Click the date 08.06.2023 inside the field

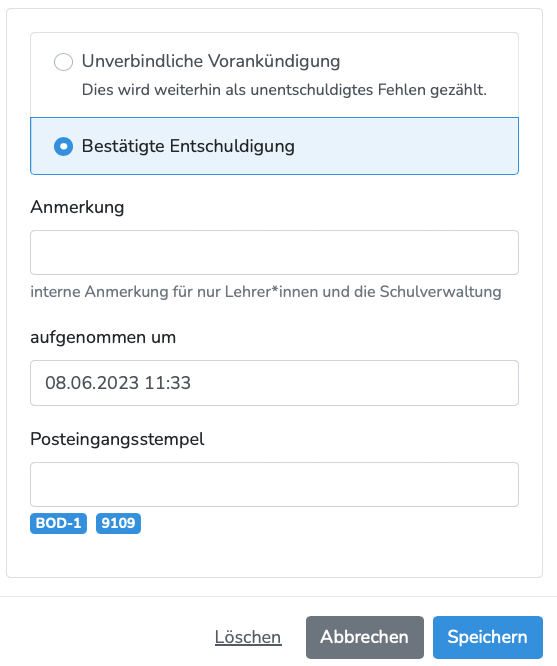92,383
